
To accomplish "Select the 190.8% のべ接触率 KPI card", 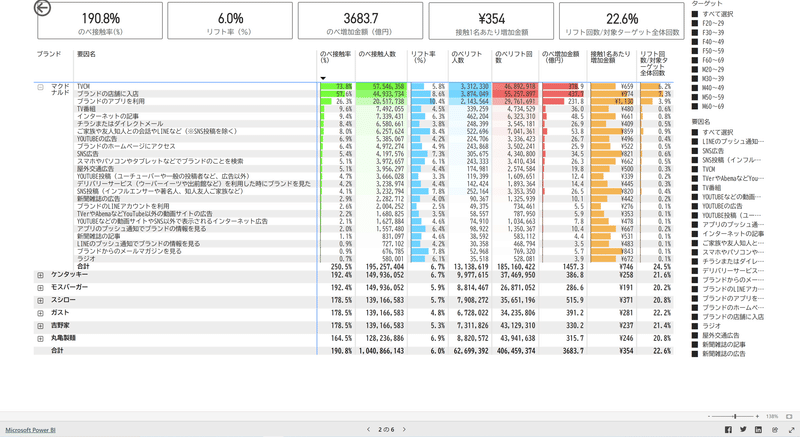I will 100,20.
